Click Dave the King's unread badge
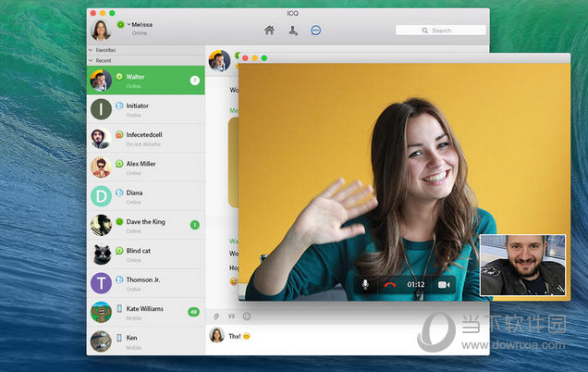The height and width of the screenshot is (372, 588). [195, 225]
